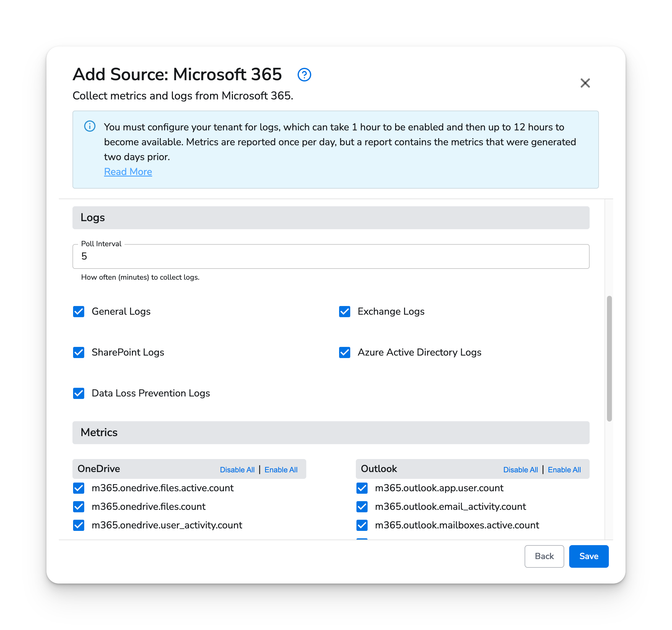Disable the m365.outlook.app.user.count metric

coord(362,488)
